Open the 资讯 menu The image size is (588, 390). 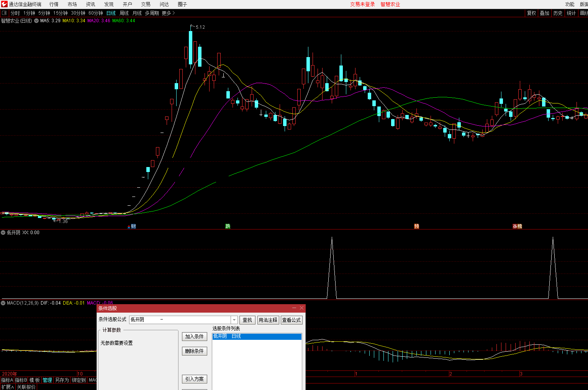91,4
